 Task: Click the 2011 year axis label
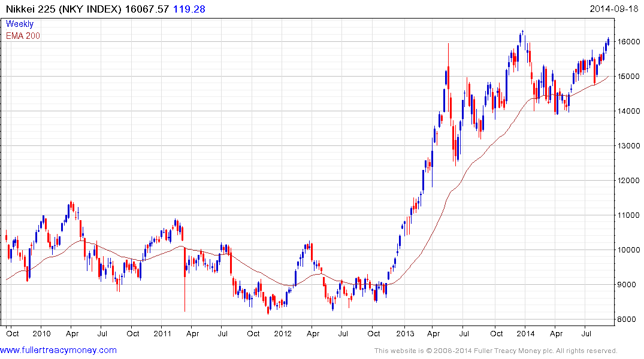(162, 333)
